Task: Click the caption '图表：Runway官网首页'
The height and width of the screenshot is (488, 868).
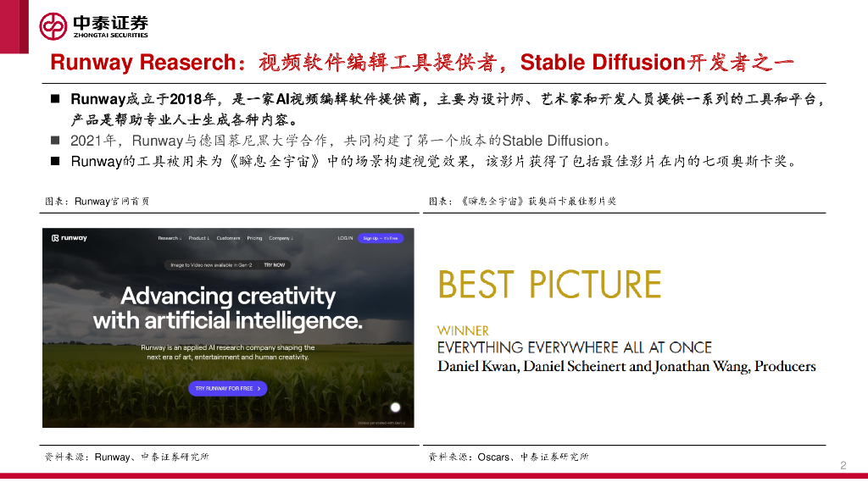Action: pyautogui.click(x=97, y=202)
